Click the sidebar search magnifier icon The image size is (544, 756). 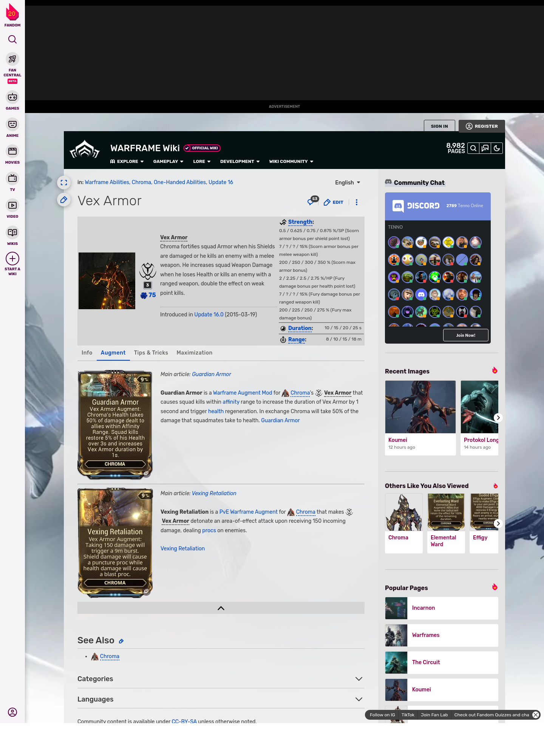point(12,39)
